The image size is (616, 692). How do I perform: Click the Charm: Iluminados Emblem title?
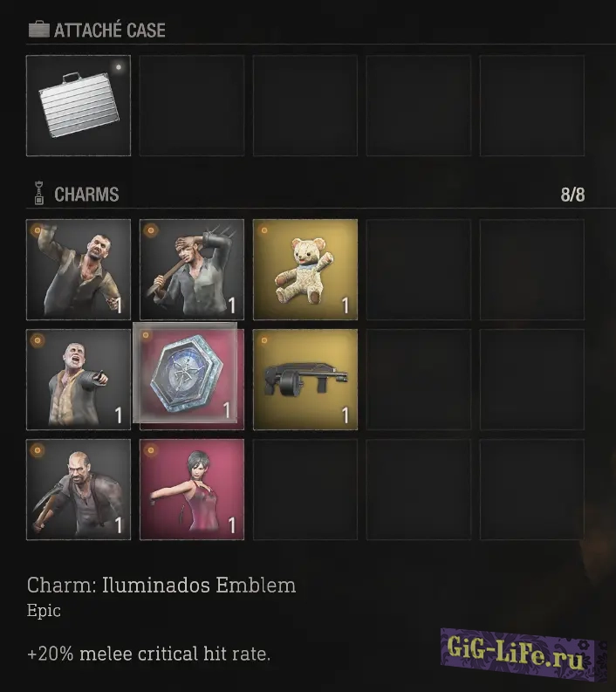click(x=161, y=586)
